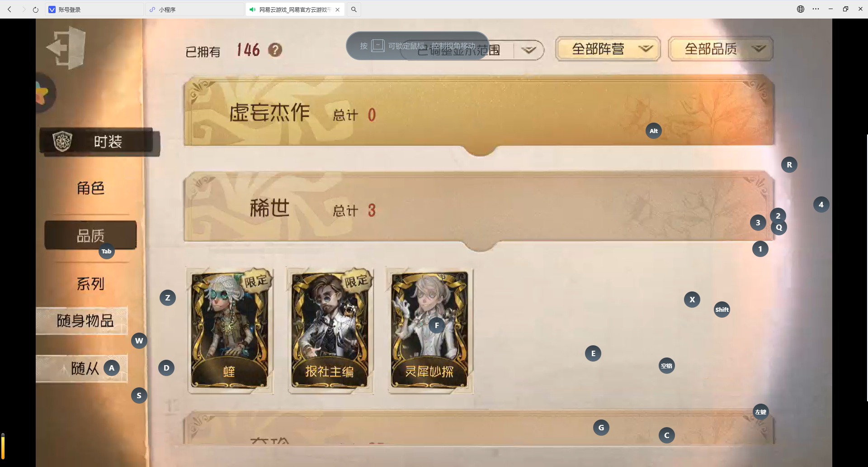Expand the display range dropdown arrow
Viewport: 868px width, 467px height.
[x=528, y=50]
